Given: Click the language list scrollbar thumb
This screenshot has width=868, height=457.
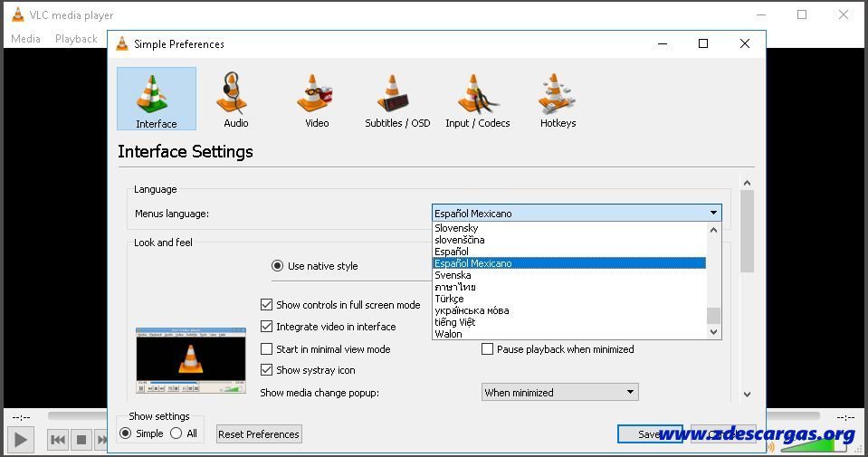Looking at the screenshot, I should pos(713,315).
